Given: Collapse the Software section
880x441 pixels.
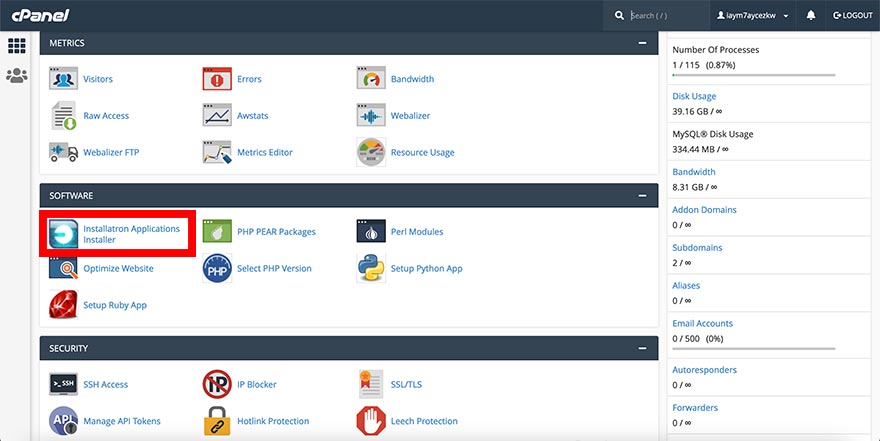Looking at the screenshot, I should coord(642,195).
